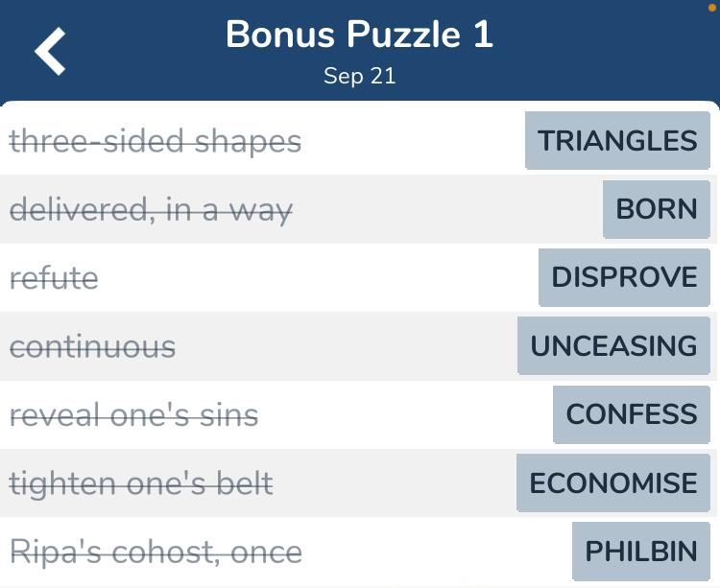Go back using the left chevron arrow

(x=51, y=51)
